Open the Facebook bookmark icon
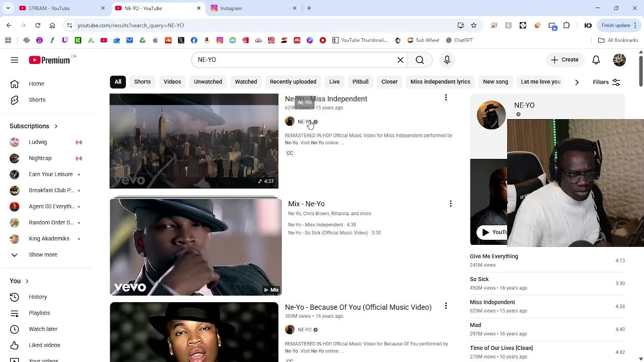This screenshot has height=362, width=644. (194, 40)
